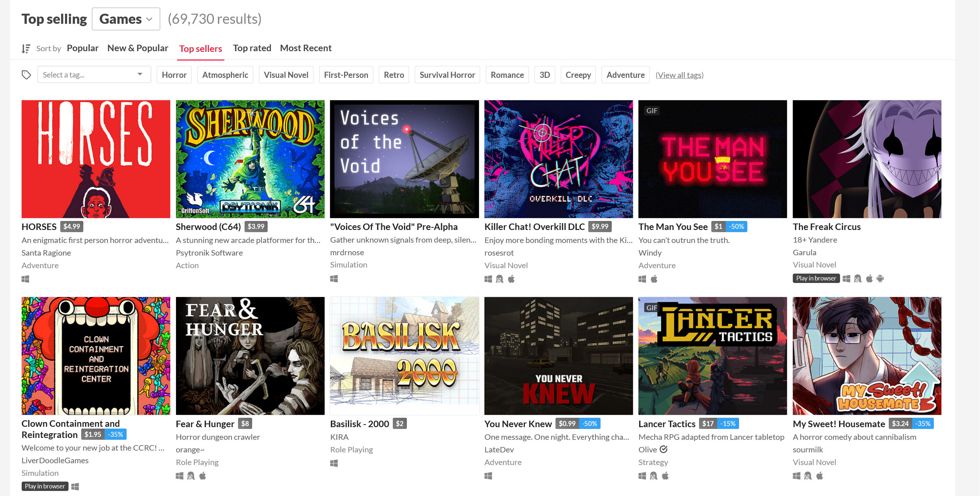Click the Windows icon under Basilisk - 2000
The height and width of the screenshot is (496, 980).
pos(334,463)
